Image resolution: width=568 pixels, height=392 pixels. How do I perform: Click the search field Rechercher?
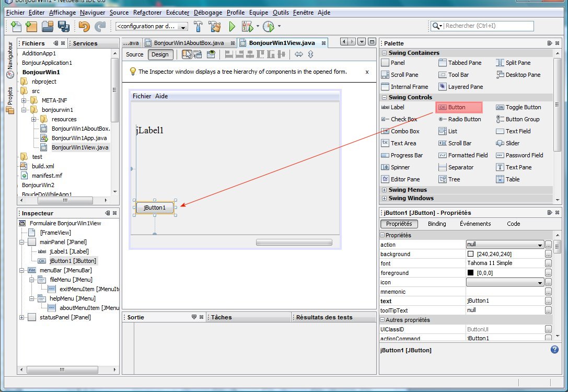point(489,26)
